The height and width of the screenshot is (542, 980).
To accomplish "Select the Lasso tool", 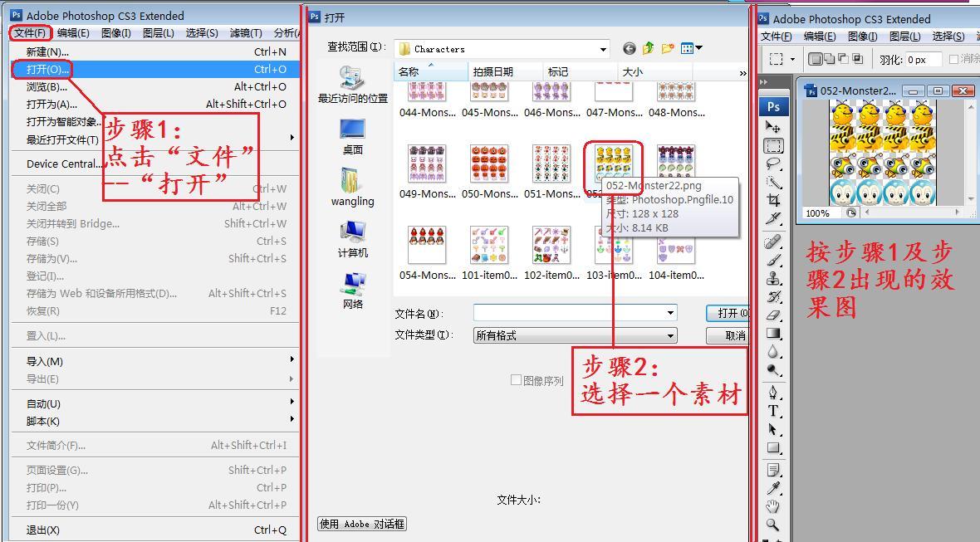I will [x=773, y=164].
